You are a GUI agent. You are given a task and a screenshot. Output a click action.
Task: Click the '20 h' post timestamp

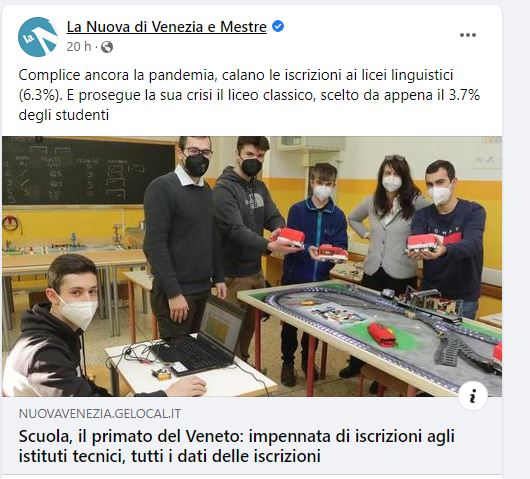pyautogui.click(x=79, y=47)
